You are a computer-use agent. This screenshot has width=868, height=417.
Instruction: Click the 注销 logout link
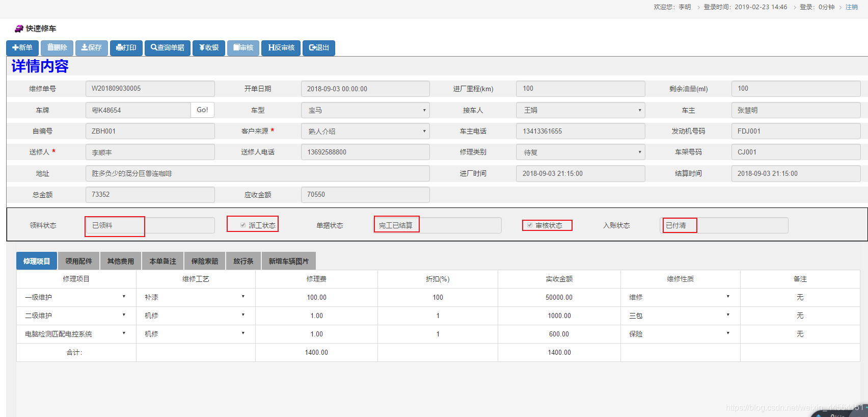click(852, 7)
